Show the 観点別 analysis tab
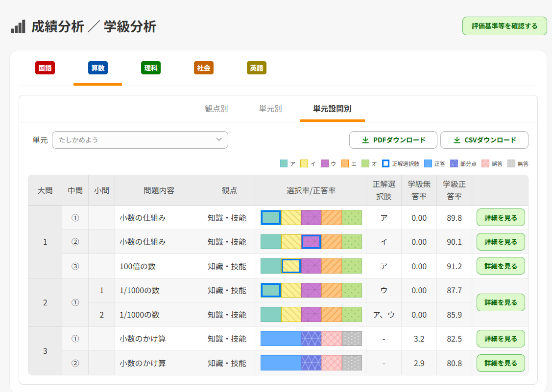Image resolution: width=552 pixels, height=392 pixels. (216, 109)
